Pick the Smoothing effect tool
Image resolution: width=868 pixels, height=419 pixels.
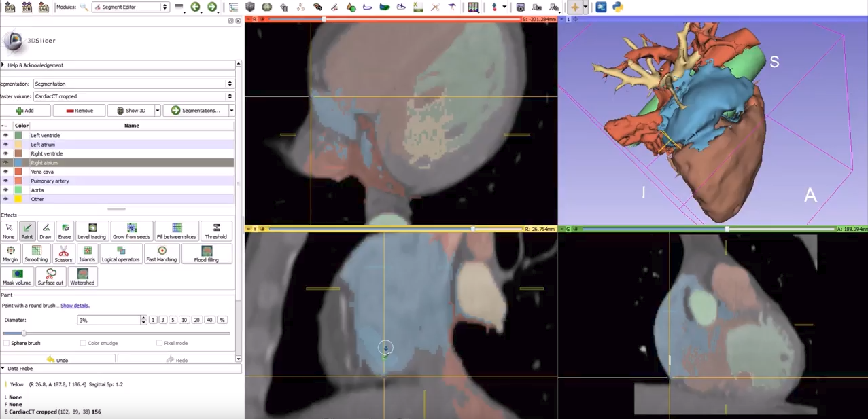pos(36,254)
